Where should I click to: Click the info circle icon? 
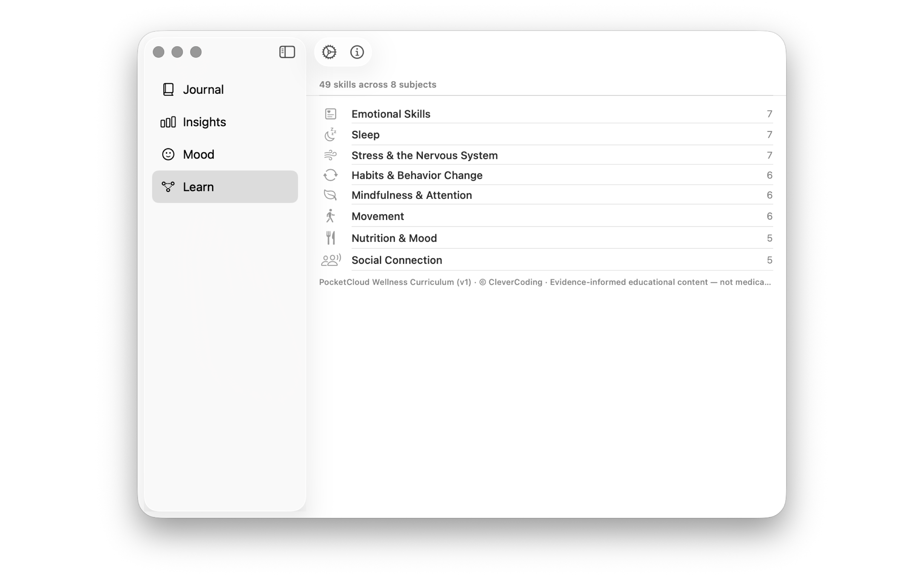point(357,52)
